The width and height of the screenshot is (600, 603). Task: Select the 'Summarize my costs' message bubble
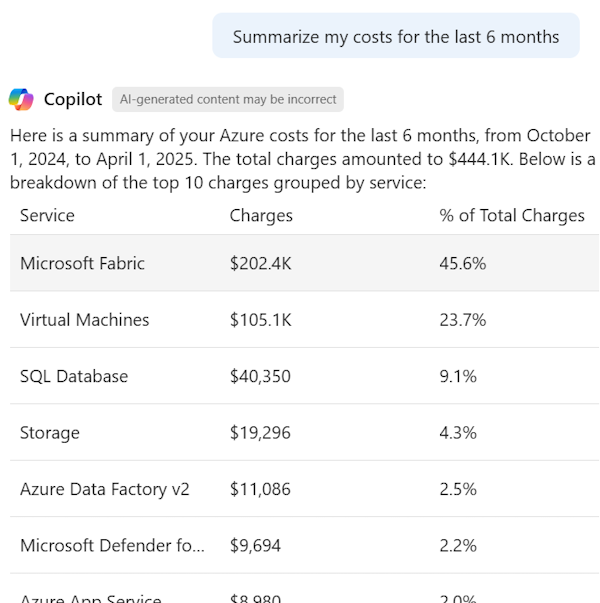pyautogui.click(x=395, y=36)
